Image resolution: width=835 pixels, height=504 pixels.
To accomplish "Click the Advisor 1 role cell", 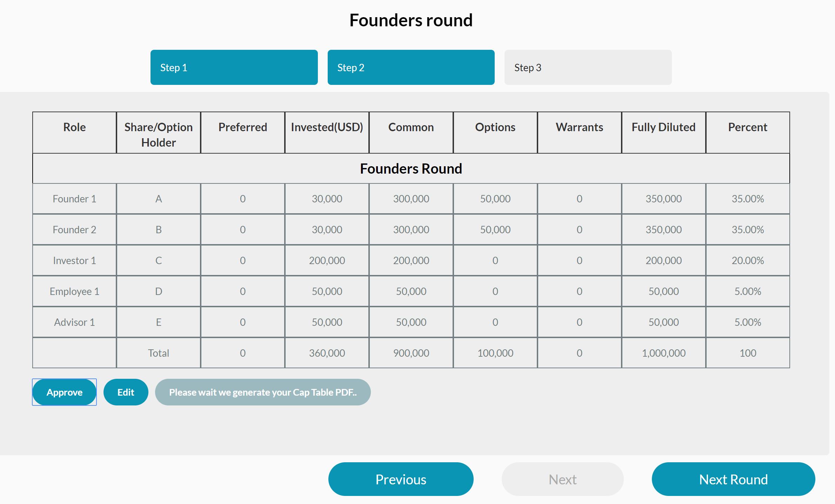I will 74,322.
